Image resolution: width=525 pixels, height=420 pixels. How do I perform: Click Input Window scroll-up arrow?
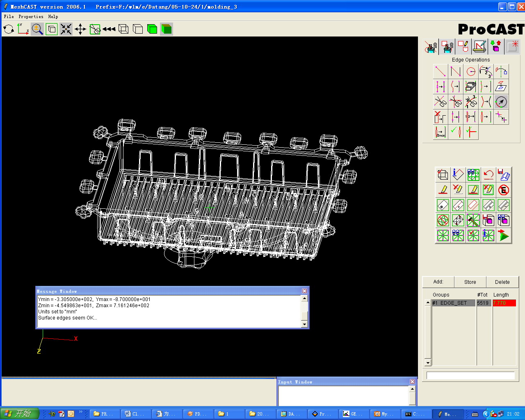(412, 389)
